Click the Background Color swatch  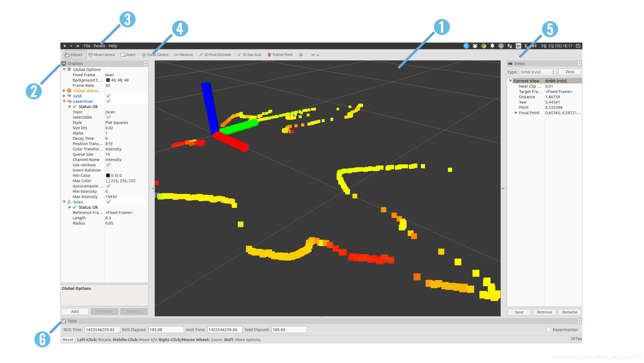(x=108, y=80)
